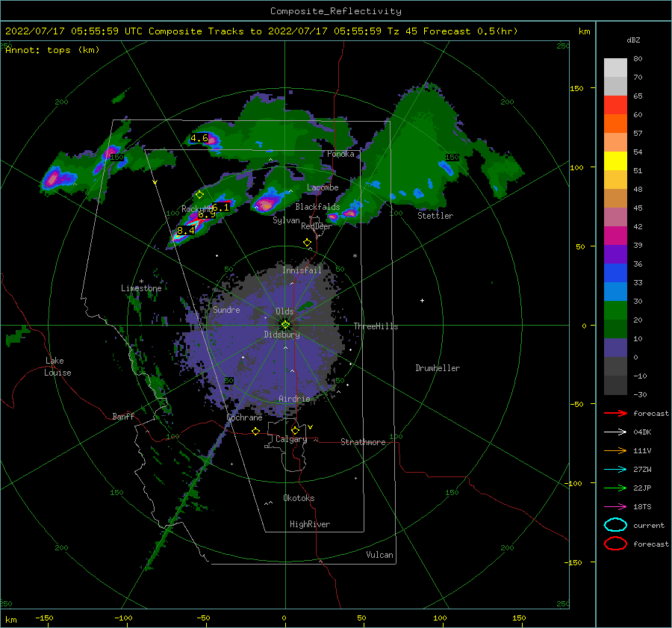Click the 18TS legend label
This screenshot has height=628, width=672.
tap(642, 507)
